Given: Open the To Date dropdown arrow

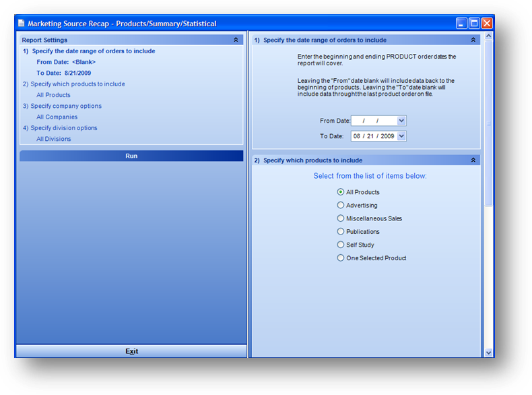Looking at the screenshot, I should 401,136.
